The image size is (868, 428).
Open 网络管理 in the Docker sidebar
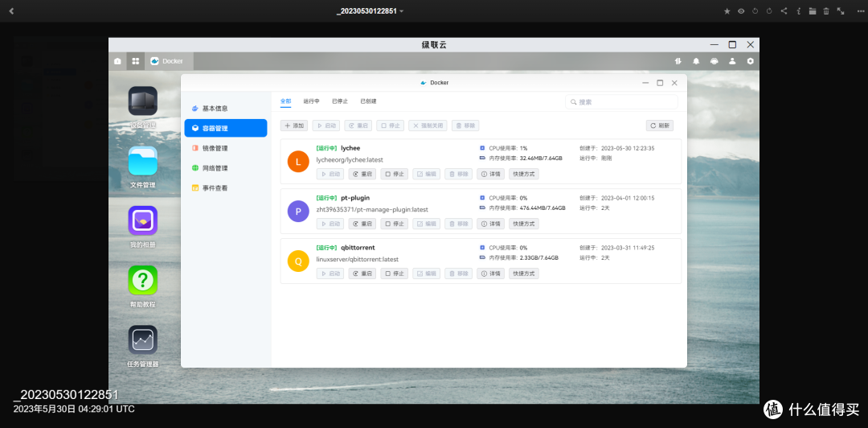point(226,168)
